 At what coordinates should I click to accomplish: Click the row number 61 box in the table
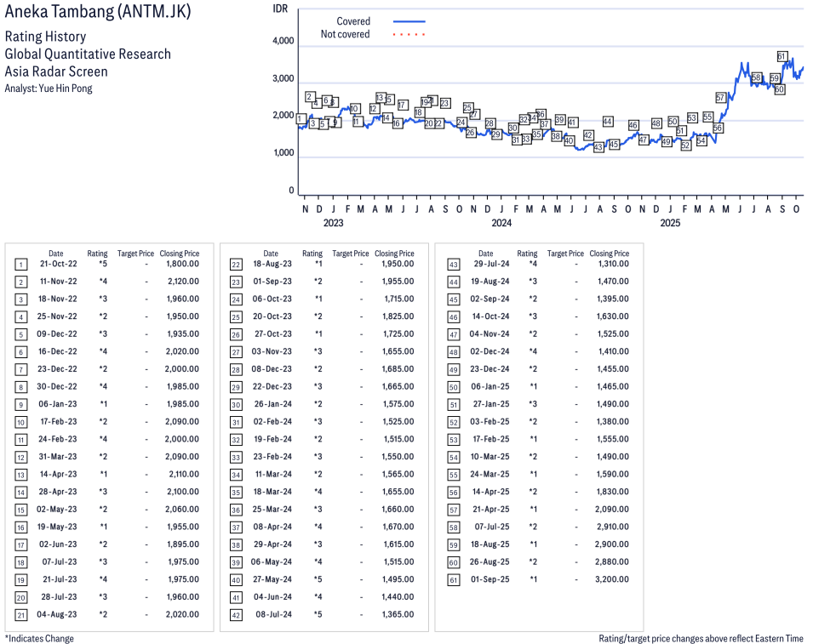tap(451, 580)
